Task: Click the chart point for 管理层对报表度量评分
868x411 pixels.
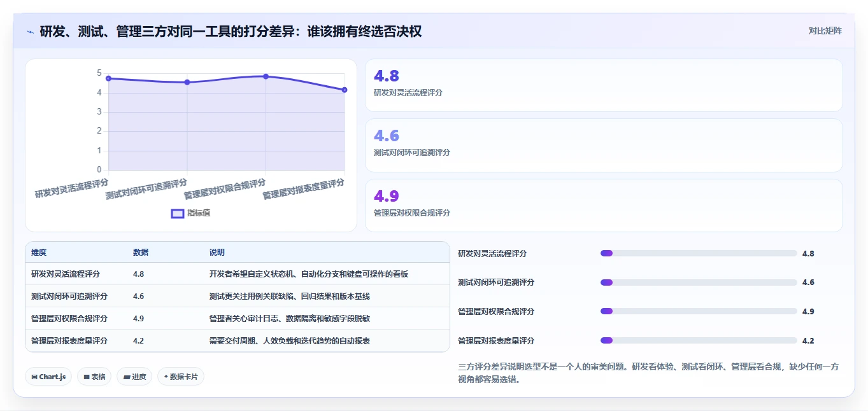Action: pyautogui.click(x=345, y=90)
